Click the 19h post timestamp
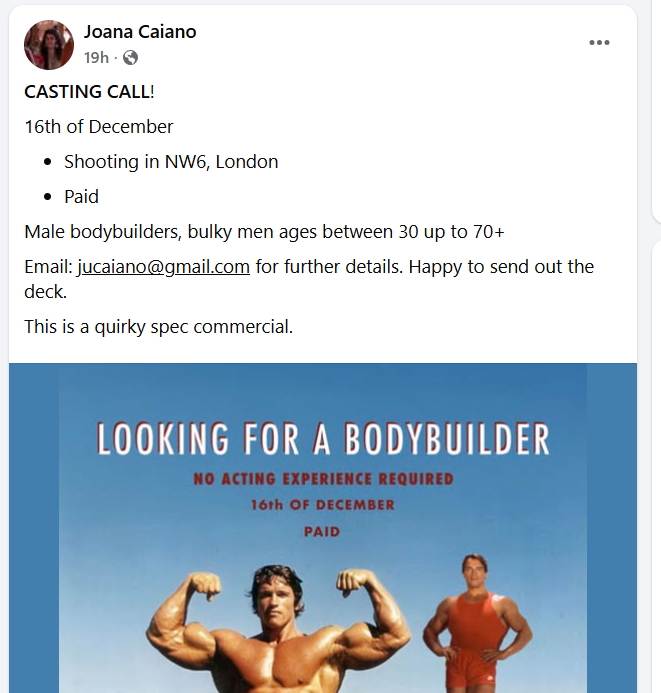This screenshot has height=693, width=661. click(96, 58)
